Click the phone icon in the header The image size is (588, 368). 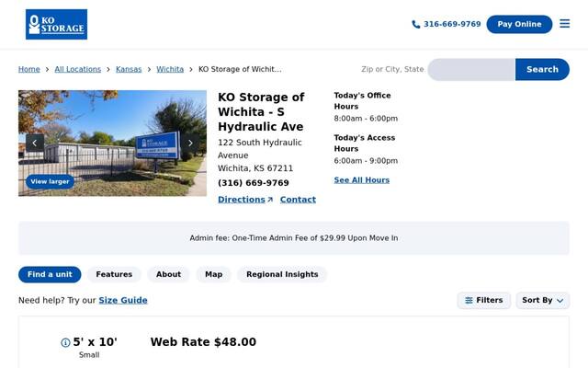(416, 25)
